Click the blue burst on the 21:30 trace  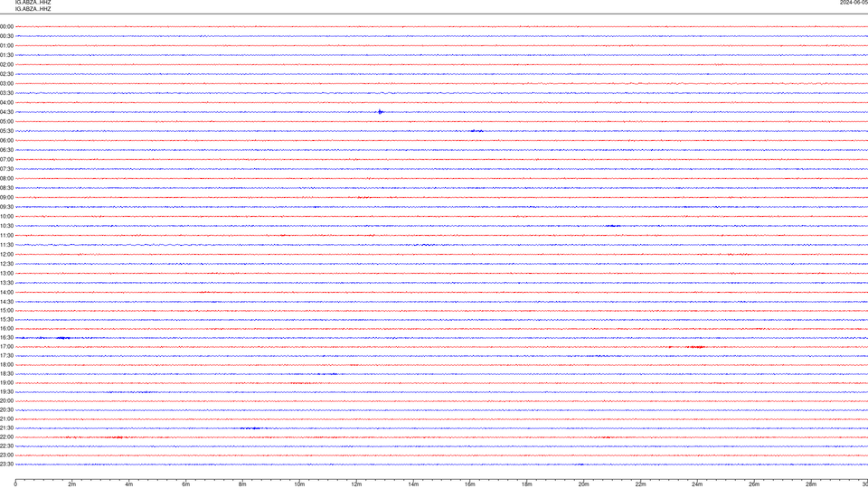[x=250, y=428]
